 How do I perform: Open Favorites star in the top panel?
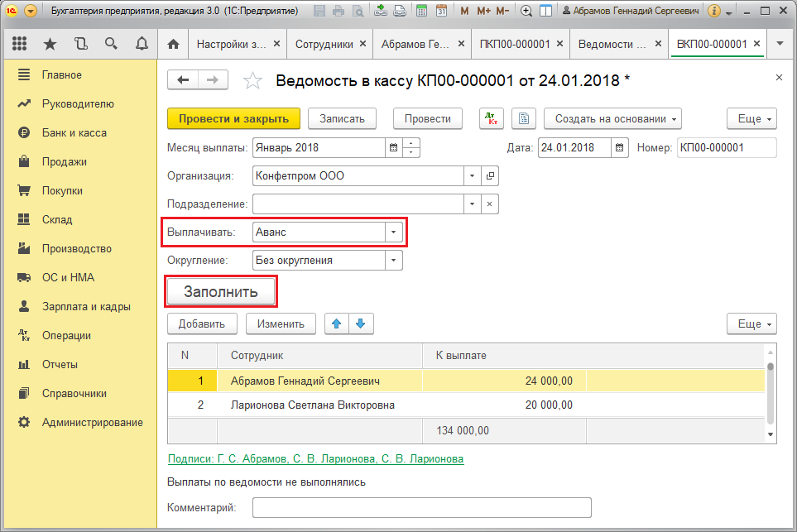click(x=50, y=44)
